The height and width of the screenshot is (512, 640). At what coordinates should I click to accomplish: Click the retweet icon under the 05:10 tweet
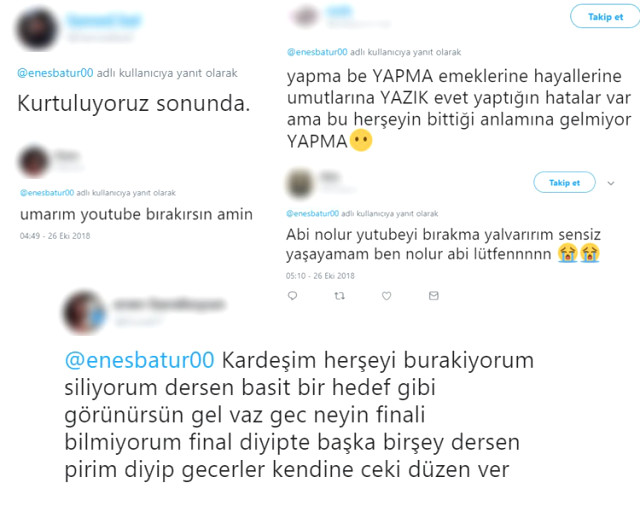click(340, 296)
